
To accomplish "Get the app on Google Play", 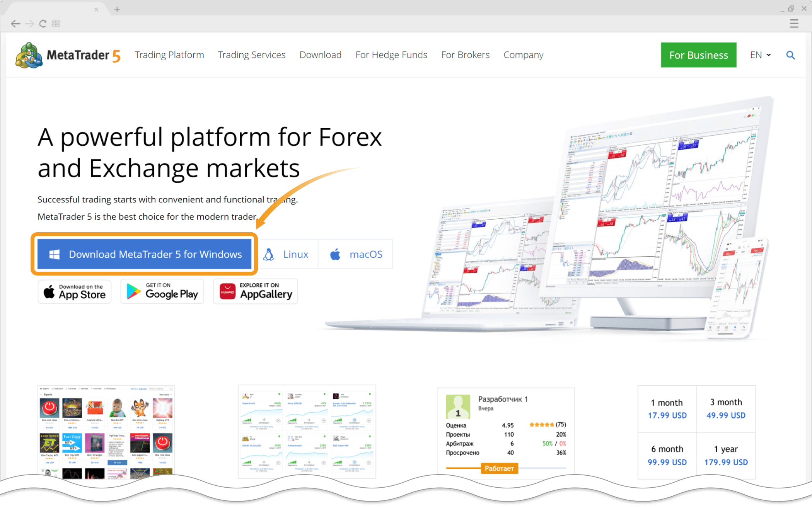I will point(162,292).
